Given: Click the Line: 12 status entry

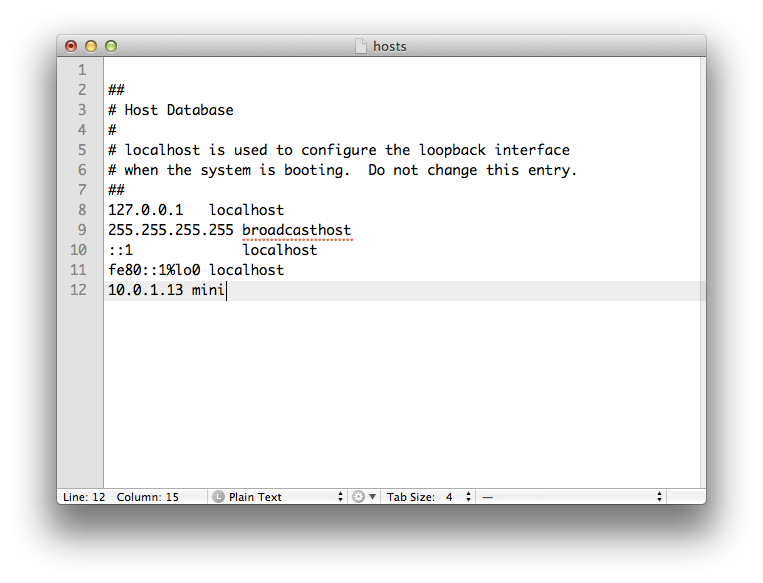Looking at the screenshot, I should tap(84, 497).
